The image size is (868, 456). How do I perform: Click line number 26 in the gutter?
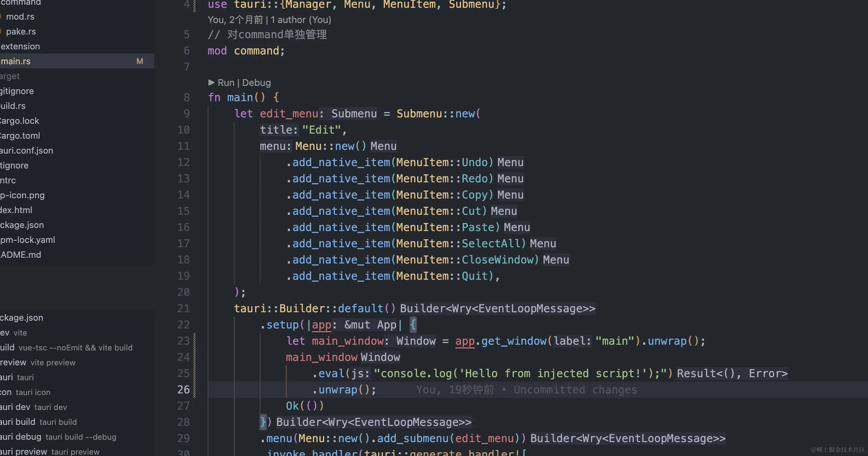pyautogui.click(x=183, y=390)
